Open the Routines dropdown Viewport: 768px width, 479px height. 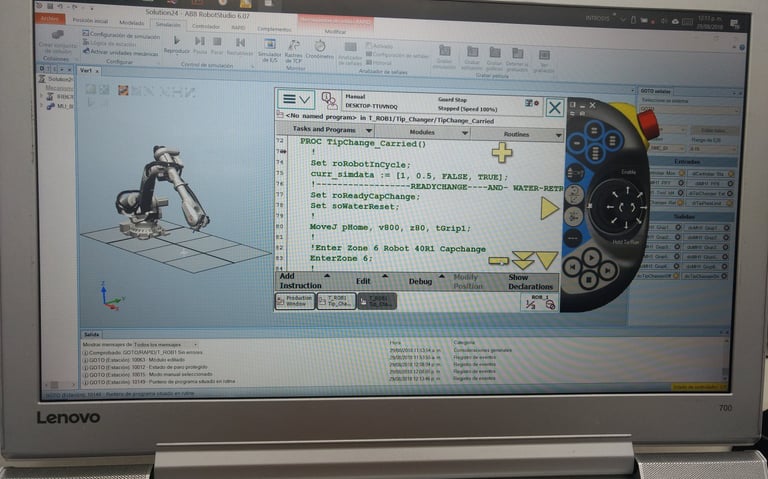pos(517,134)
